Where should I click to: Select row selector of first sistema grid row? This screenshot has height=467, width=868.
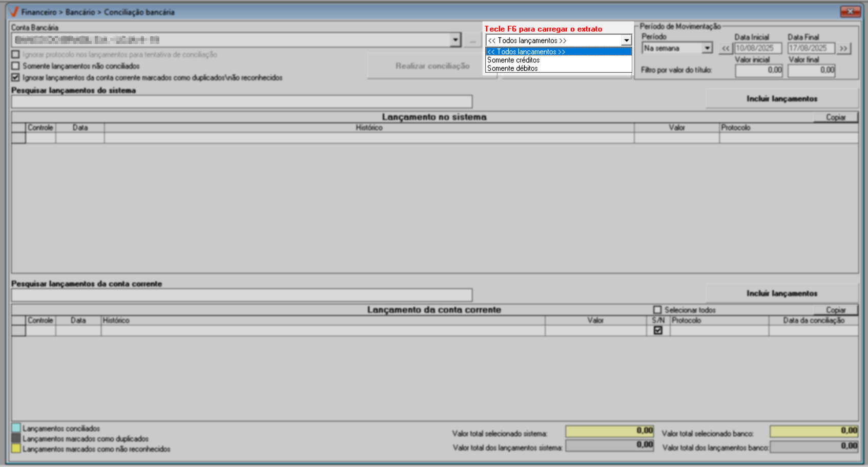click(18, 138)
